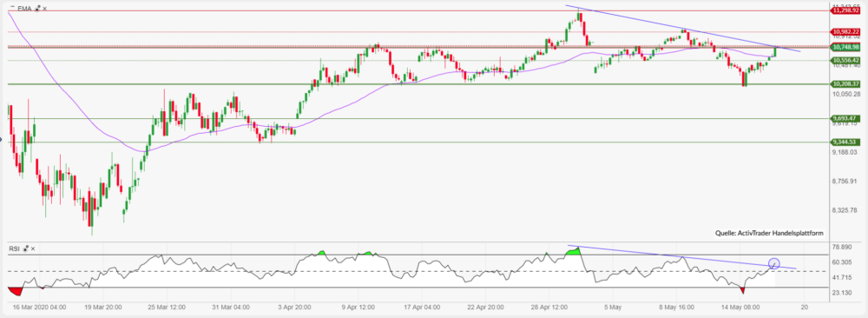Click the blue circle marker on RSI
868x318 pixels.
774,264
